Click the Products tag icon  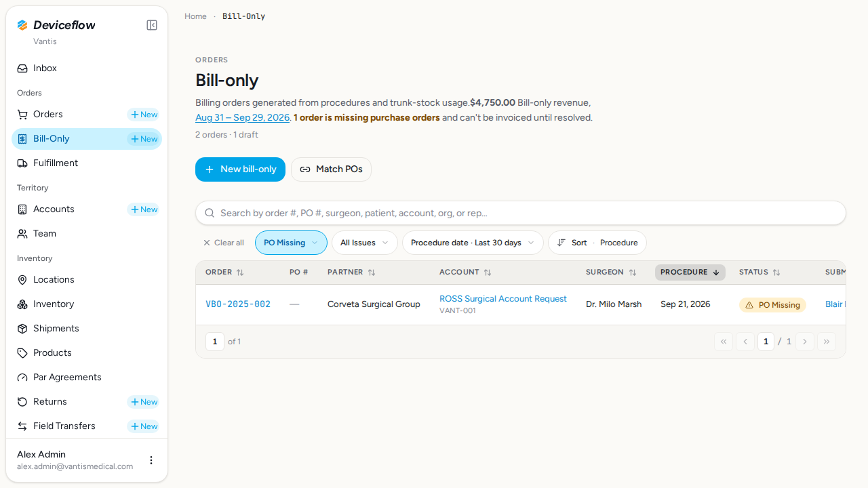click(x=22, y=353)
